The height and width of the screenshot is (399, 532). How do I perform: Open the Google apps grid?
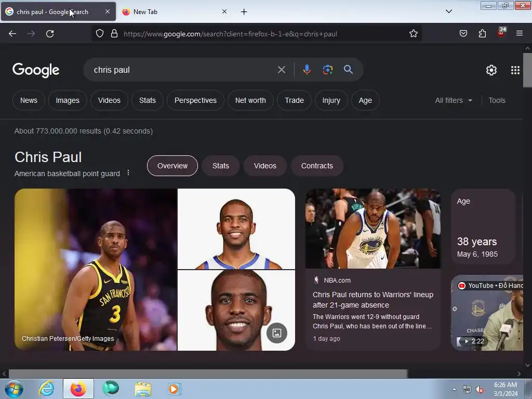(x=515, y=70)
